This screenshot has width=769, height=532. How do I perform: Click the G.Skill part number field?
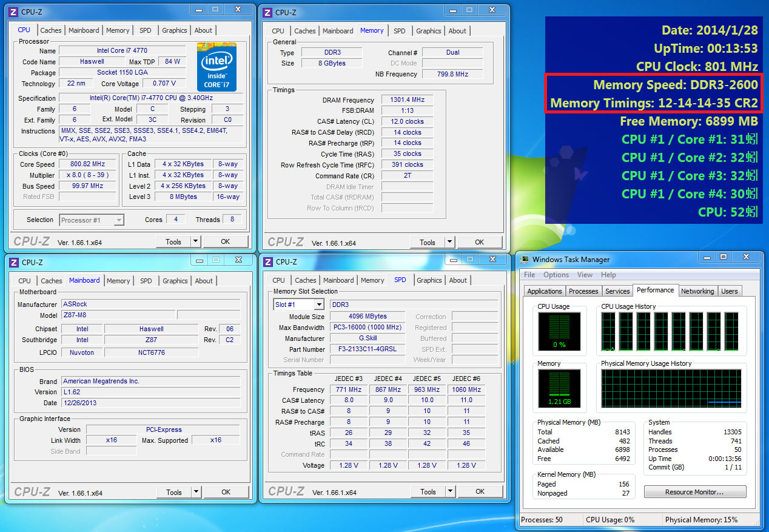point(368,348)
